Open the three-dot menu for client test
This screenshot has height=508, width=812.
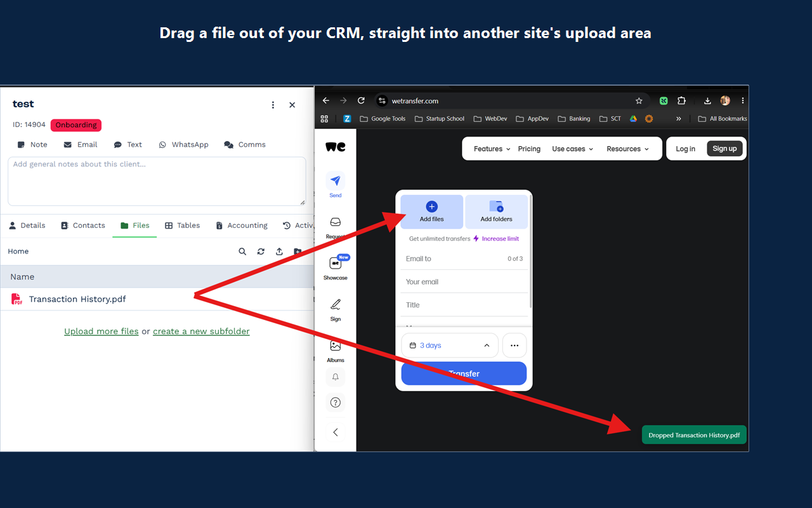pos(273,105)
